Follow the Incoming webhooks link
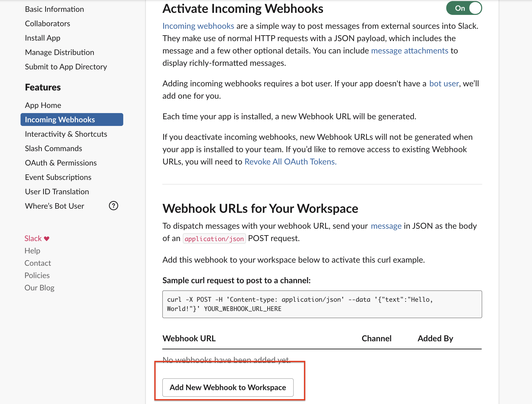Screen dimensions: 532x404 [198, 26]
